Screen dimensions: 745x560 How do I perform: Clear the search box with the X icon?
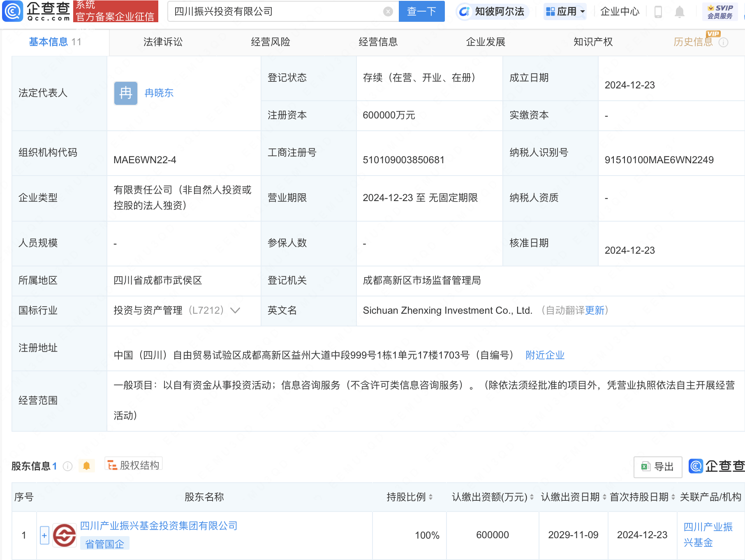388,12
